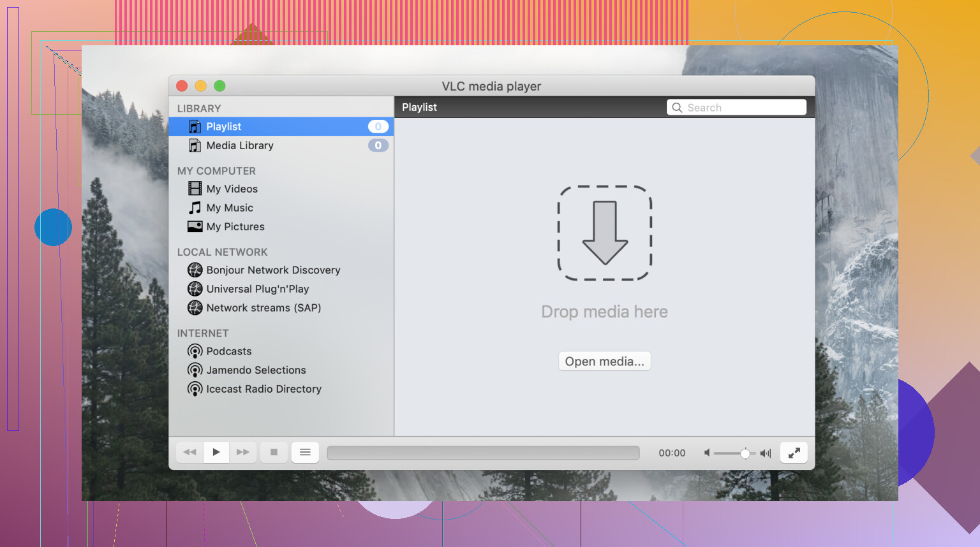
Task: Start playback with the play button
Action: (216, 452)
